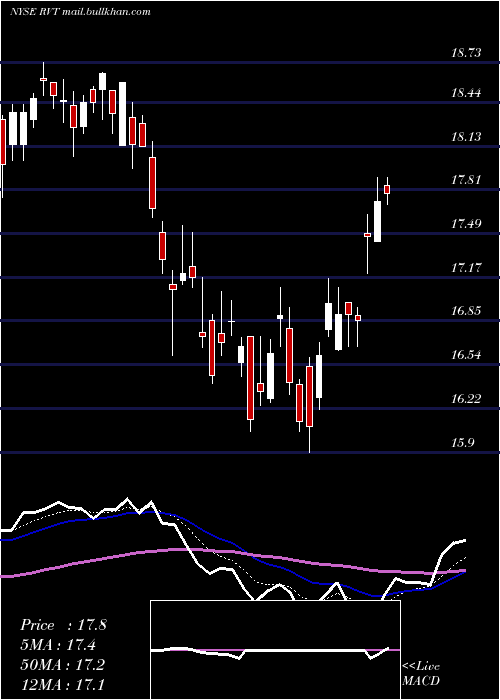
Task: Click the 18.44 price level label
Action: click(x=466, y=93)
